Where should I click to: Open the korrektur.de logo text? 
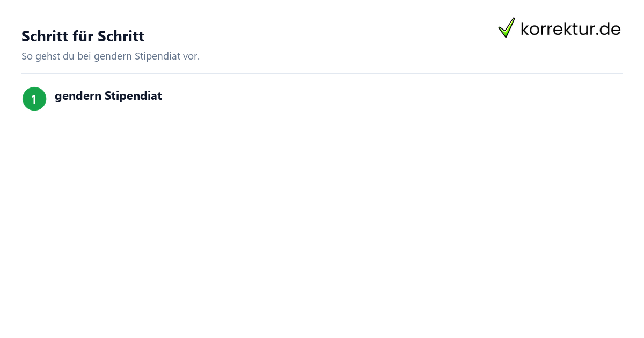click(570, 28)
